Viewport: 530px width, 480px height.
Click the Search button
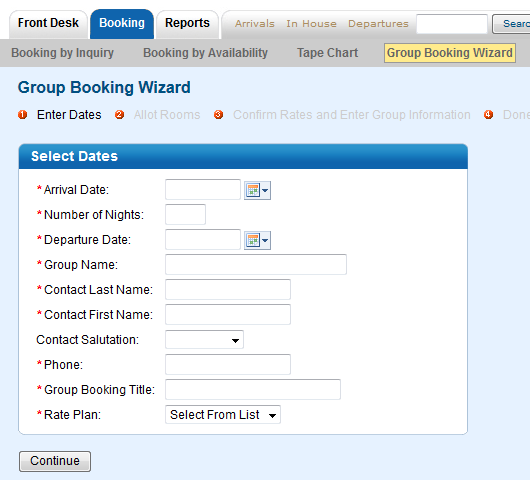[511, 24]
